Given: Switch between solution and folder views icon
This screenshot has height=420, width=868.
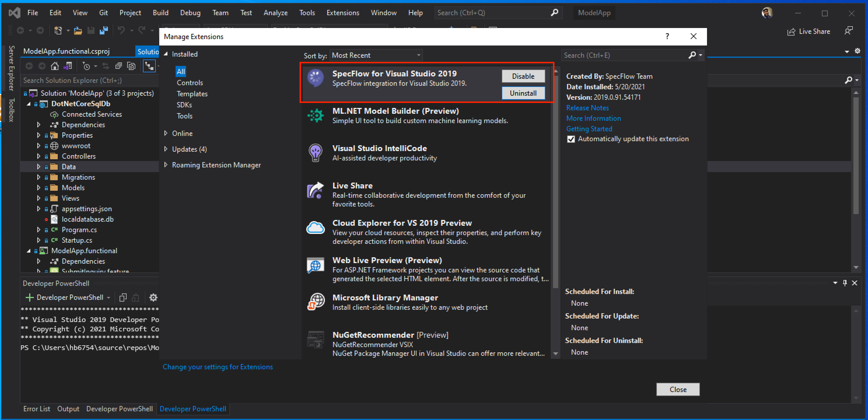Looking at the screenshot, I should (x=68, y=66).
